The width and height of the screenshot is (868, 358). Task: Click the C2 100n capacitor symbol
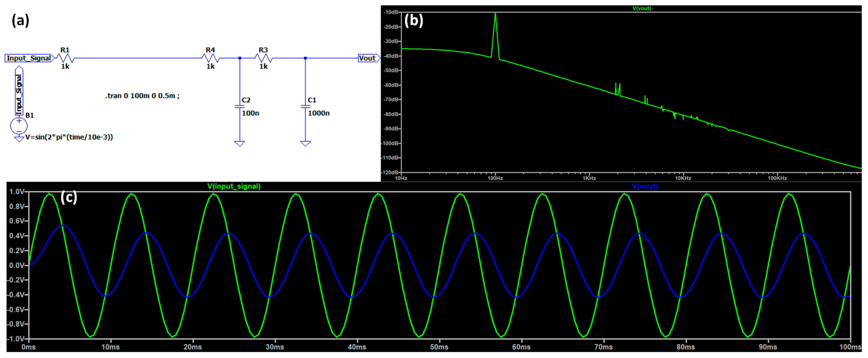240,107
